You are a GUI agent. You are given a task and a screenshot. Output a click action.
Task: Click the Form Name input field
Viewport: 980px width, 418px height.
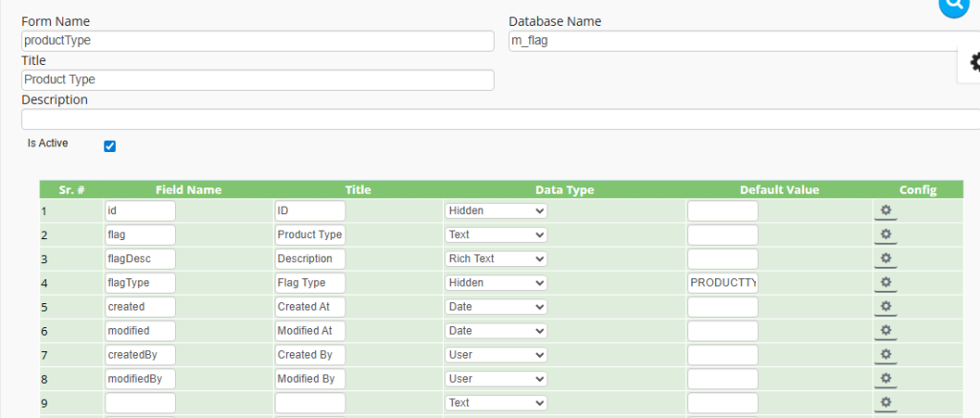click(x=257, y=41)
